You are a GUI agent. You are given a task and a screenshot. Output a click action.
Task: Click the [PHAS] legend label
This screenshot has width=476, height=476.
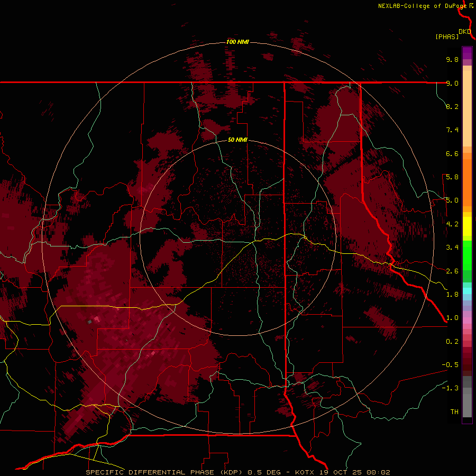point(447,36)
